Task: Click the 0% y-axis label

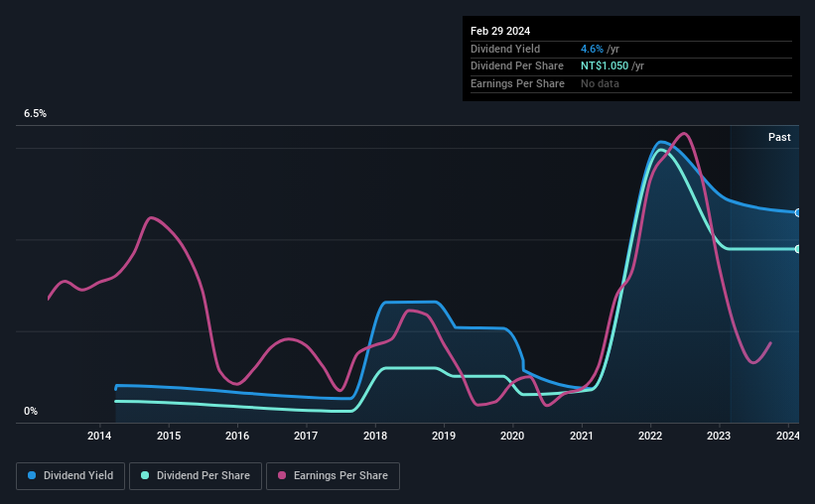Action: coord(31,411)
